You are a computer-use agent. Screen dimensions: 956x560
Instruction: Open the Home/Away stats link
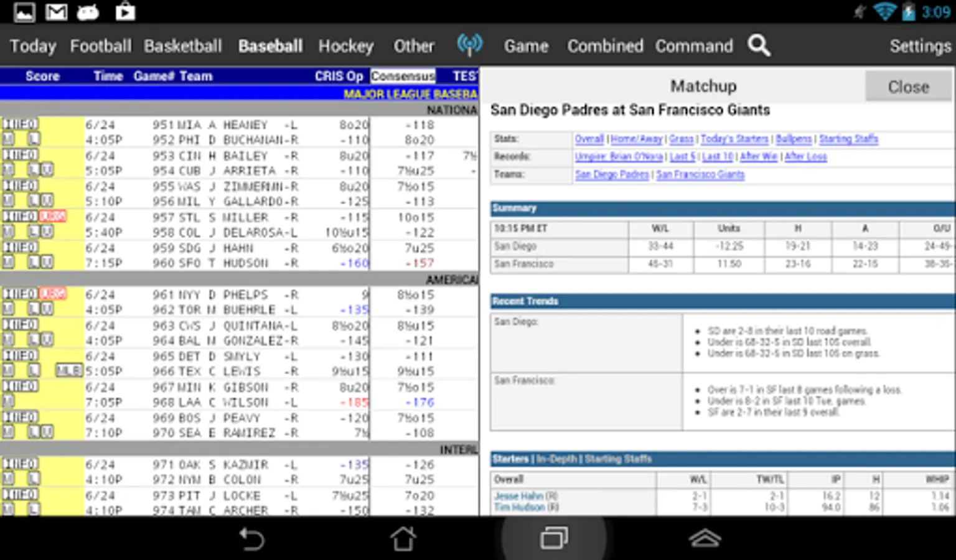637,139
